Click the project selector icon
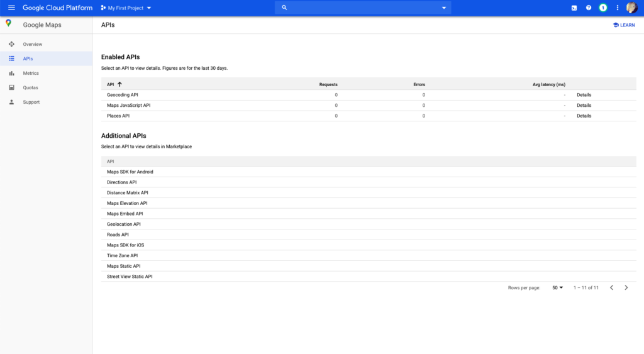644x354 pixels. 103,8
